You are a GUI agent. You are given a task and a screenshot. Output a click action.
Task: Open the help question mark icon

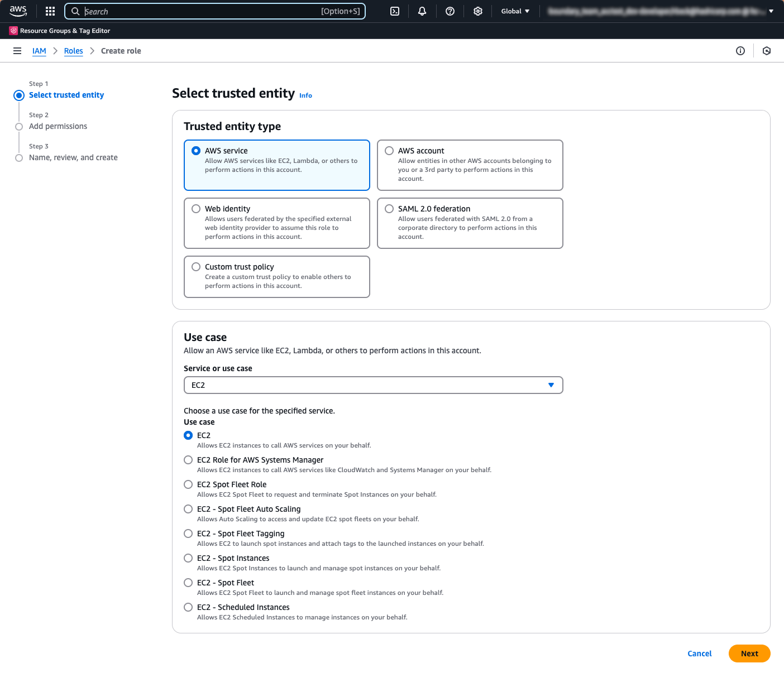[450, 11]
